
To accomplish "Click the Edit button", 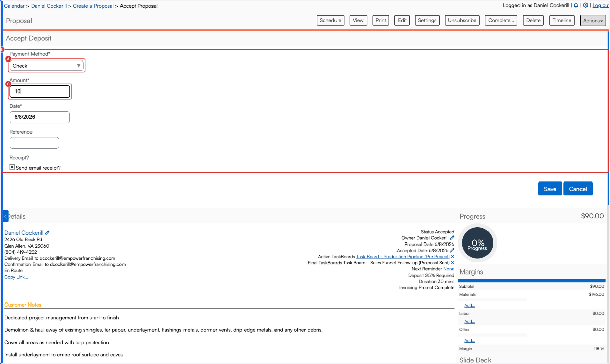I will click(x=402, y=20).
